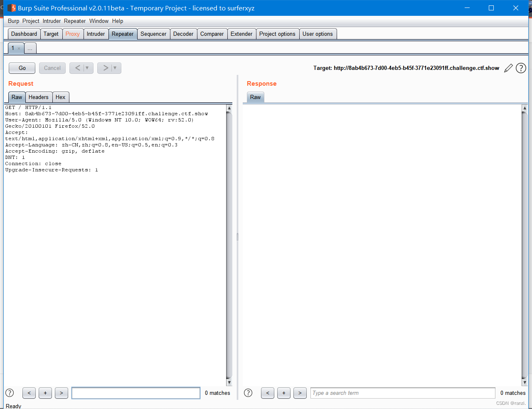This screenshot has width=532, height=409.
Task: Open the Burp menu
Action: coord(13,21)
